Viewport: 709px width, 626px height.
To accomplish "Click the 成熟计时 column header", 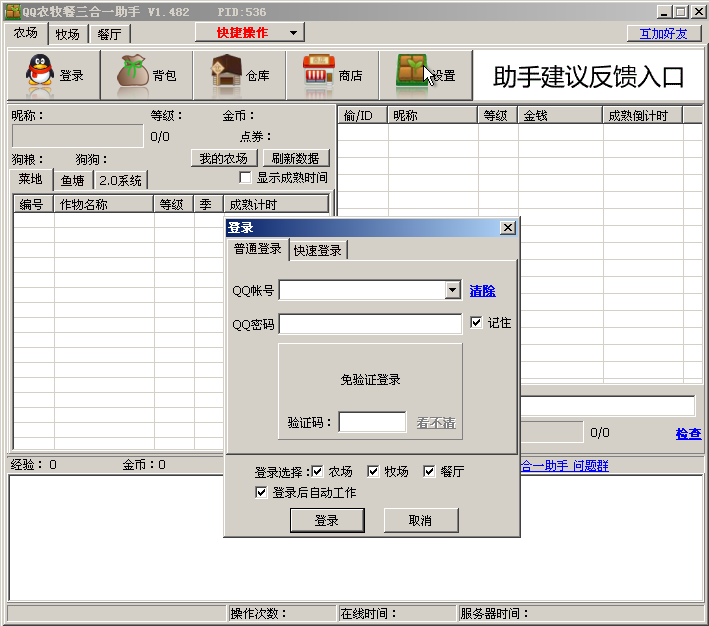I will (276, 204).
